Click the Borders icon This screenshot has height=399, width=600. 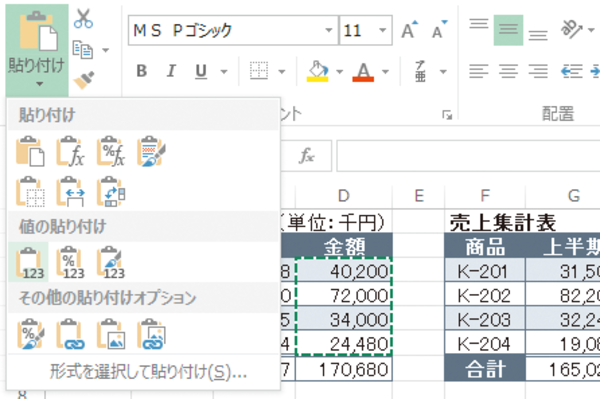pos(259,71)
